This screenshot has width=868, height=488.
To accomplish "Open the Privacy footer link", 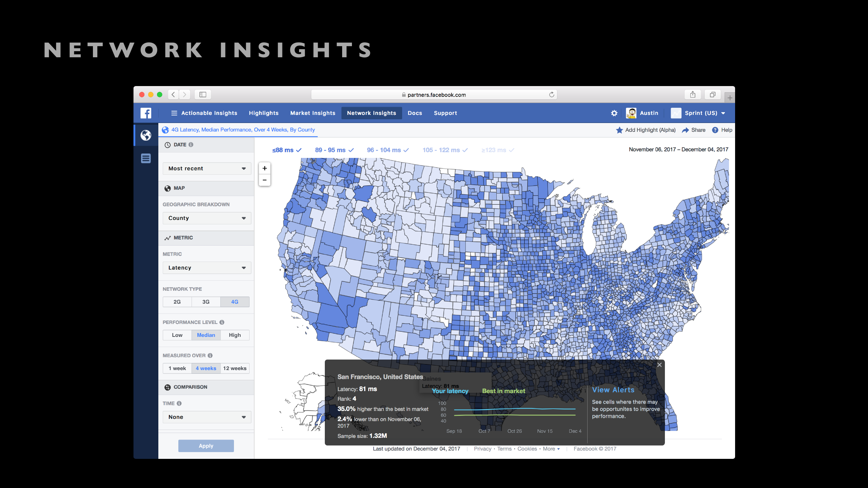I will (x=482, y=449).
